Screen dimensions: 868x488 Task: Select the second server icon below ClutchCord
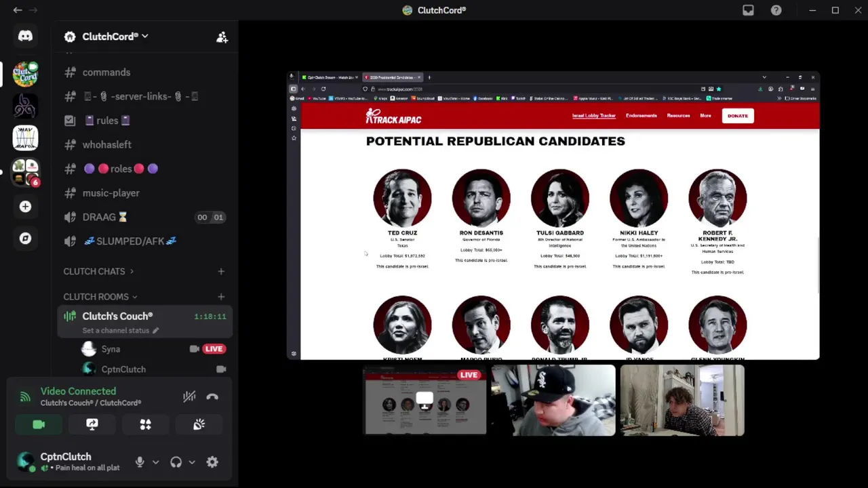[25, 106]
